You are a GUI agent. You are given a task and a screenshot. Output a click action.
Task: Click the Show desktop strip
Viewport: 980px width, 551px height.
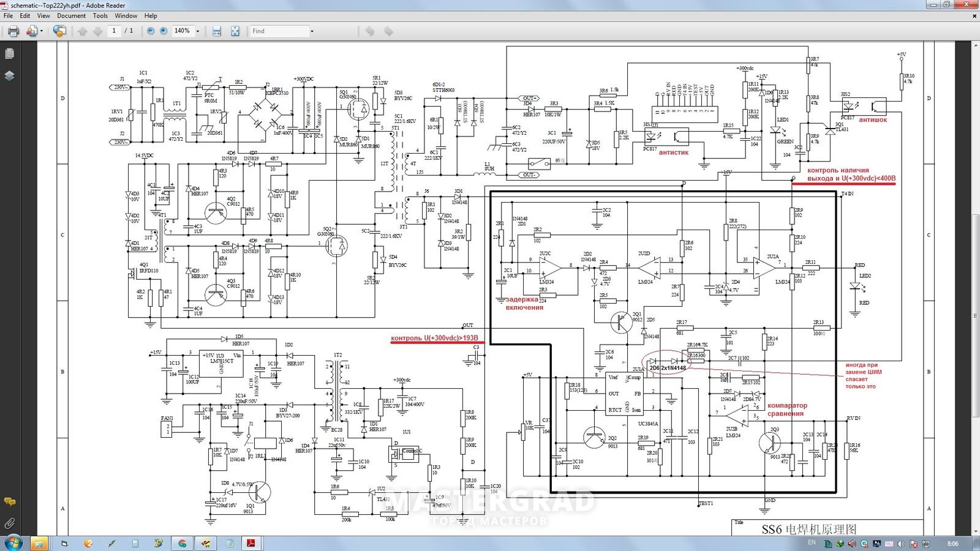point(977,544)
